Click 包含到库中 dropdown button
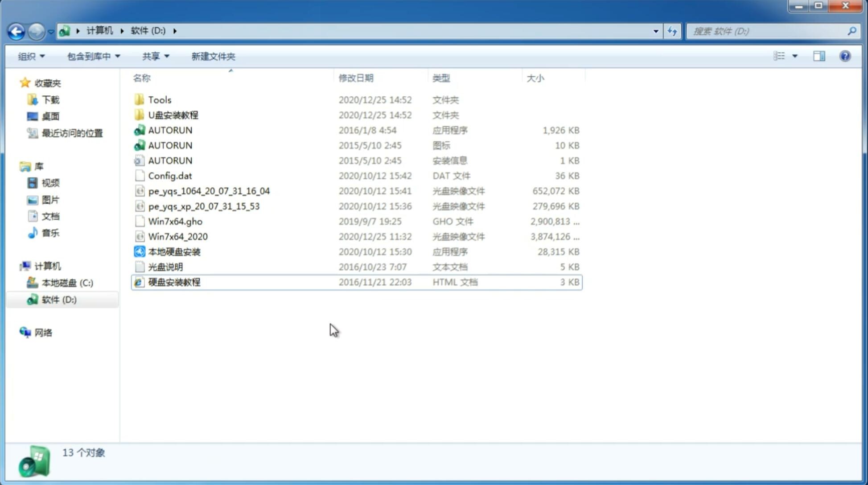Screen dimensions: 868x485 tap(94, 55)
